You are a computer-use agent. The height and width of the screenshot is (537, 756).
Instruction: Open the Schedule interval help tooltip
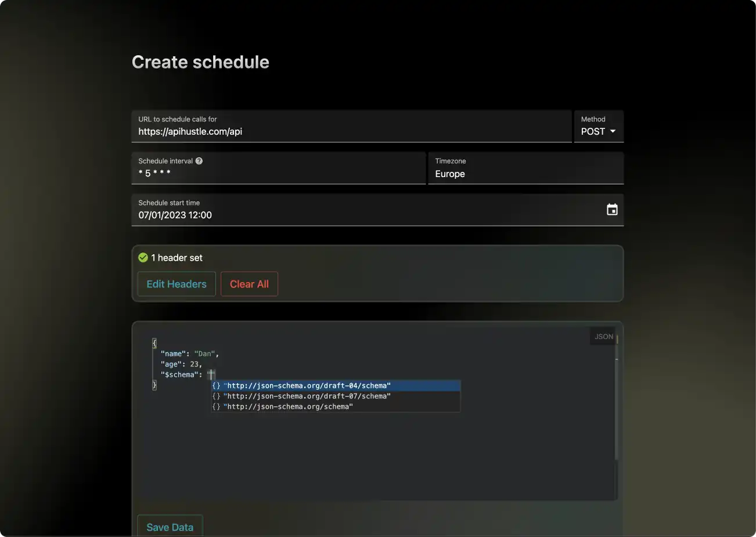point(199,161)
